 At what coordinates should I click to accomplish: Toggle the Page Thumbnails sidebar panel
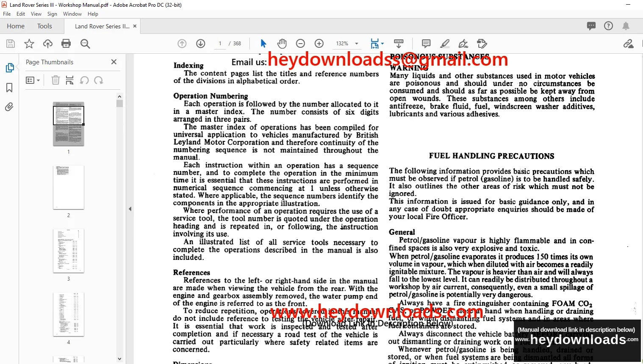(x=9, y=68)
